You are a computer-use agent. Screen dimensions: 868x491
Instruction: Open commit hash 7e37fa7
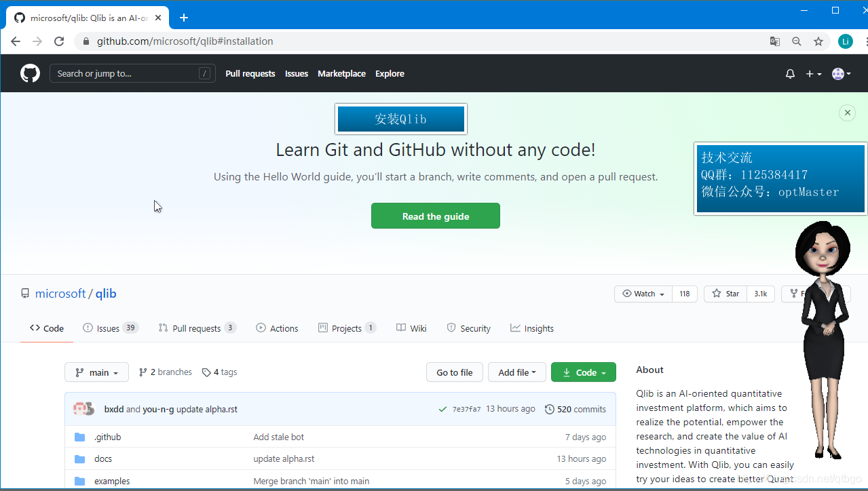pos(466,409)
